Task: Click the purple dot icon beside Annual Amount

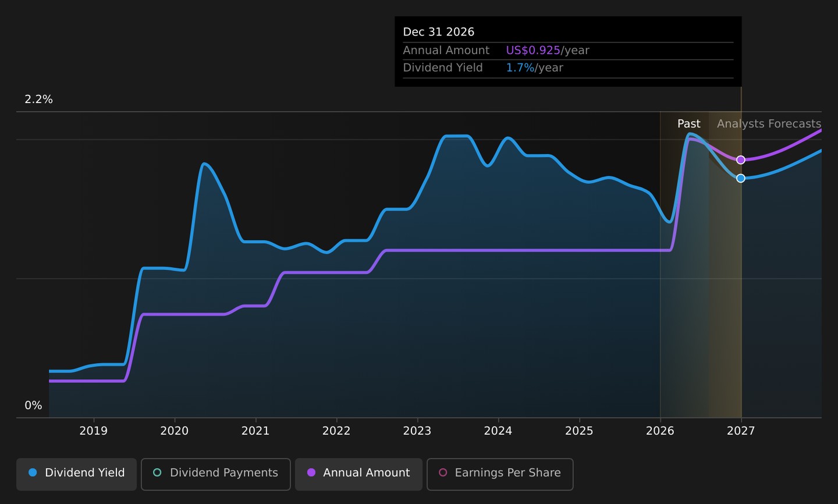Action: (311, 473)
